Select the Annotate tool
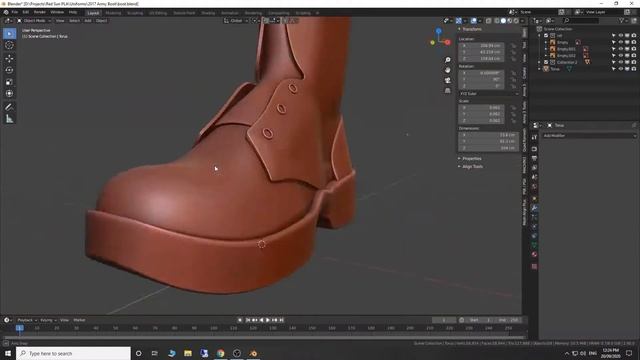This screenshot has height=360, width=640. click(x=9, y=107)
